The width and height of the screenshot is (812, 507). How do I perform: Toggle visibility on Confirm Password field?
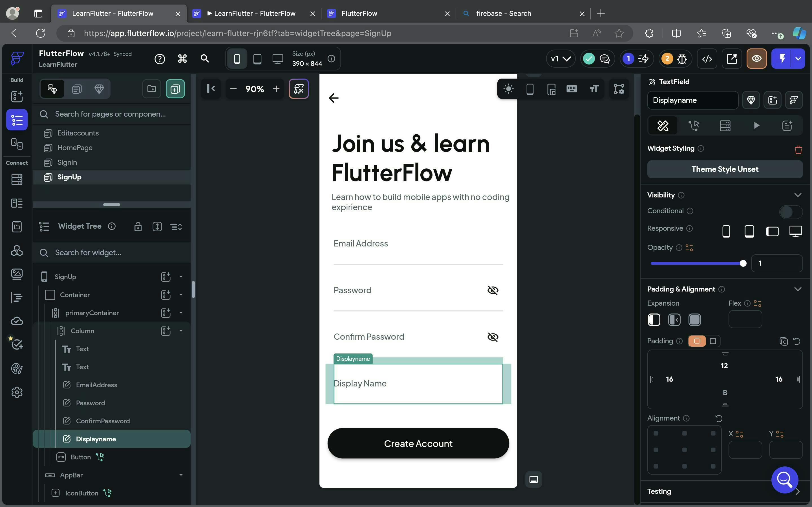[x=493, y=337]
